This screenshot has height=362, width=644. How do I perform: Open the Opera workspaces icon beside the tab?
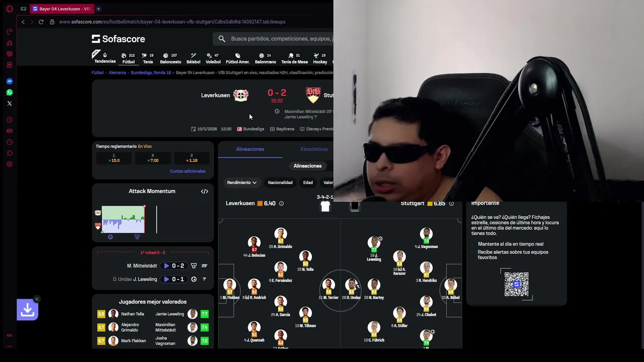pos(23,9)
